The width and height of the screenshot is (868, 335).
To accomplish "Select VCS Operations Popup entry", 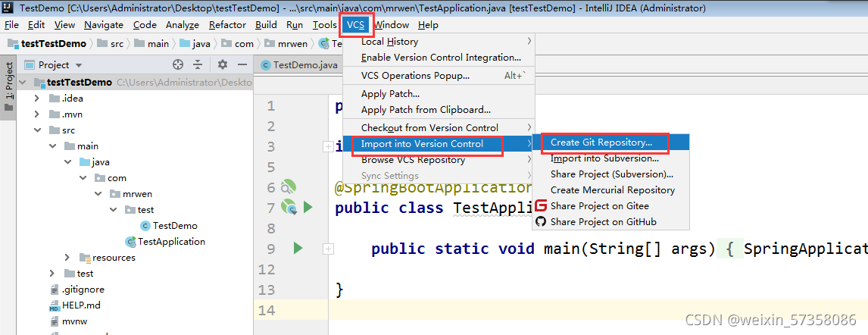I will (439, 76).
